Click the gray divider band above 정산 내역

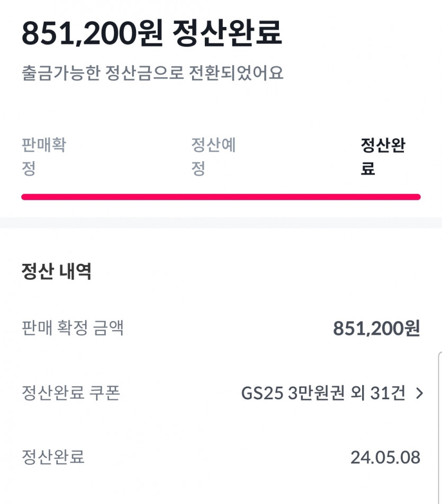click(x=221, y=223)
